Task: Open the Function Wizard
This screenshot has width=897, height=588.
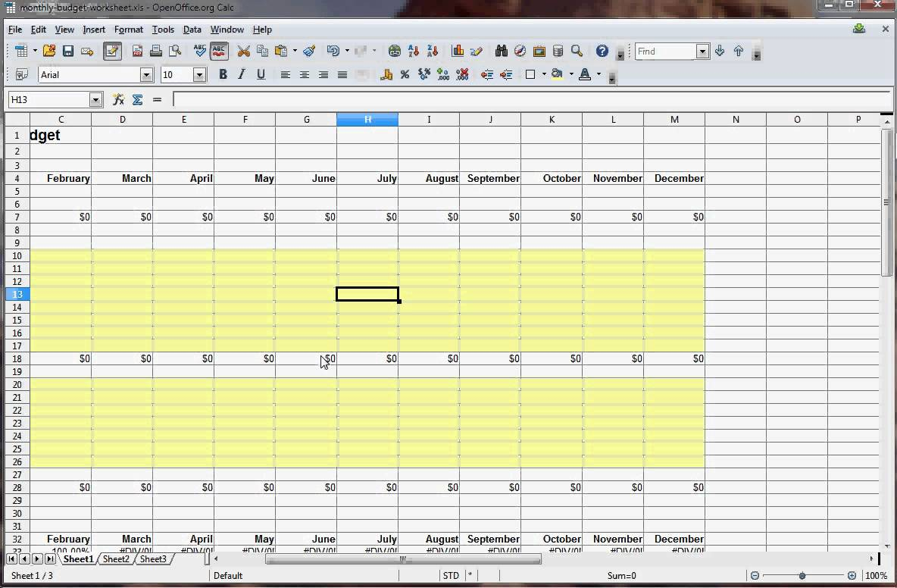Action: tap(119, 99)
